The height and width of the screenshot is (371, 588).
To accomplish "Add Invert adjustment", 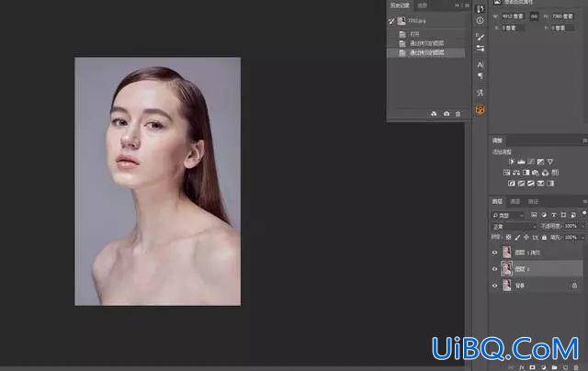I will pos(512,184).
